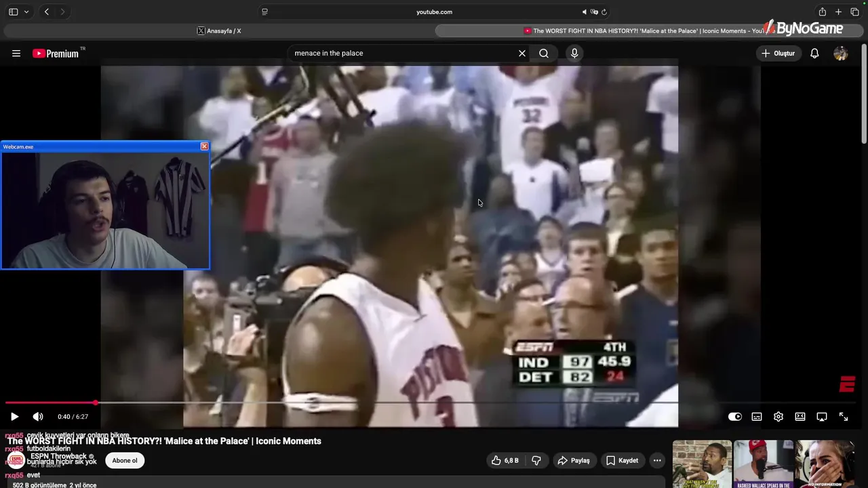Mute the tab audio in address bar
This screenshot has height=488, width=868.
click(x=585, y=12)
